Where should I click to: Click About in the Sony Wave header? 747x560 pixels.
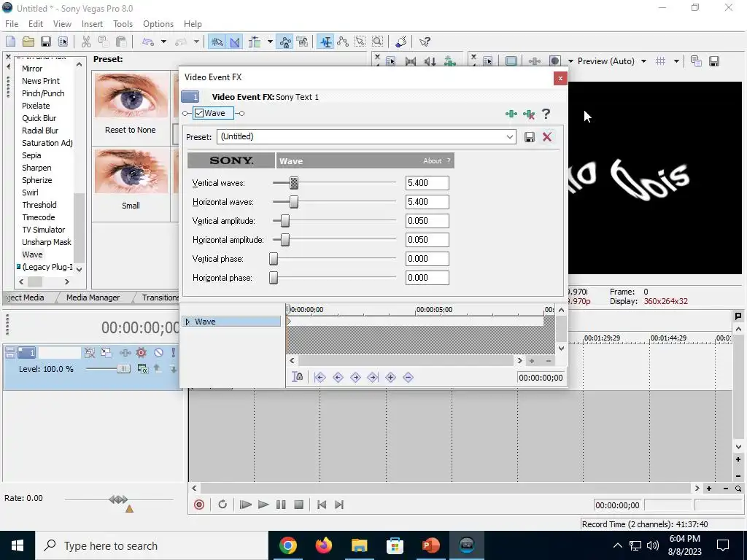(432, 161)
